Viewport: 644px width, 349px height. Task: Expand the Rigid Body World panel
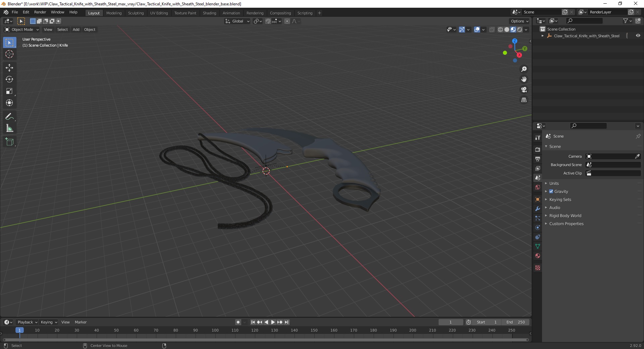pos(565,215)
